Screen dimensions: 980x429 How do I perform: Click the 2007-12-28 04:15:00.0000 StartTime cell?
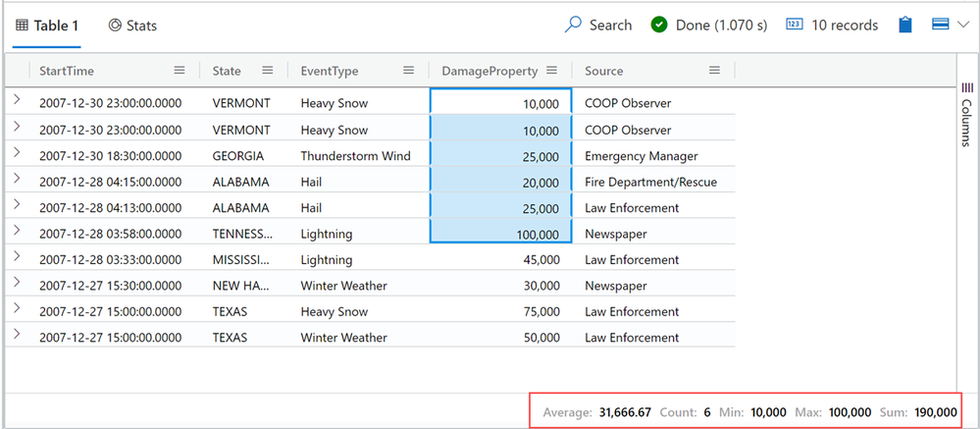[x=111, y=182]
